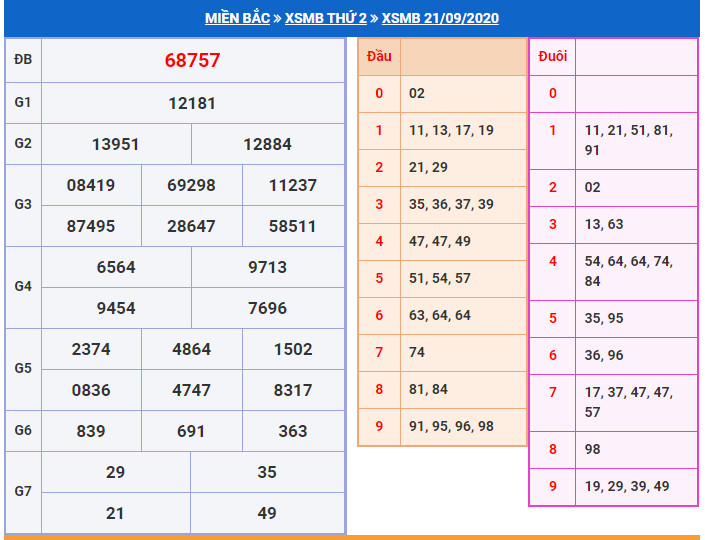Select G5 prize number 4864
The width and height of the screenshot is (705, 540).
(192, 349)
